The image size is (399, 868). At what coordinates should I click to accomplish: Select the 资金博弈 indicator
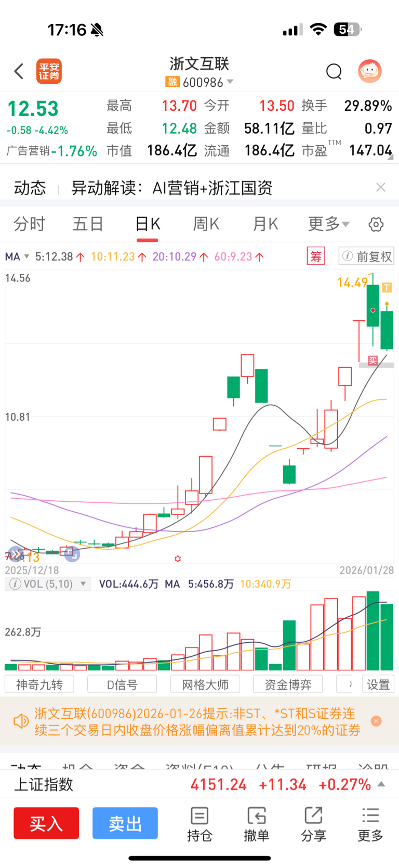tap(288, 684)
